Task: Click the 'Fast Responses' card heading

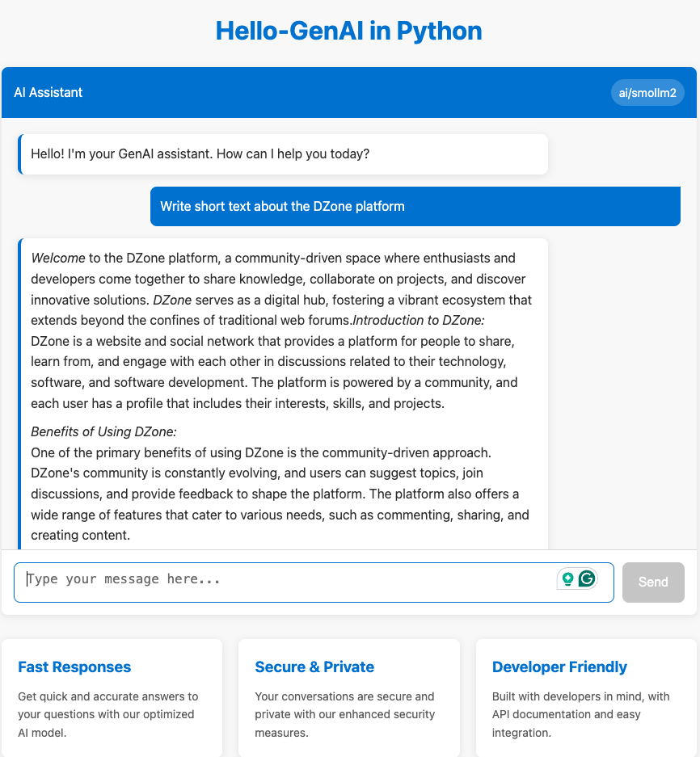Action: tap(74, 667)
